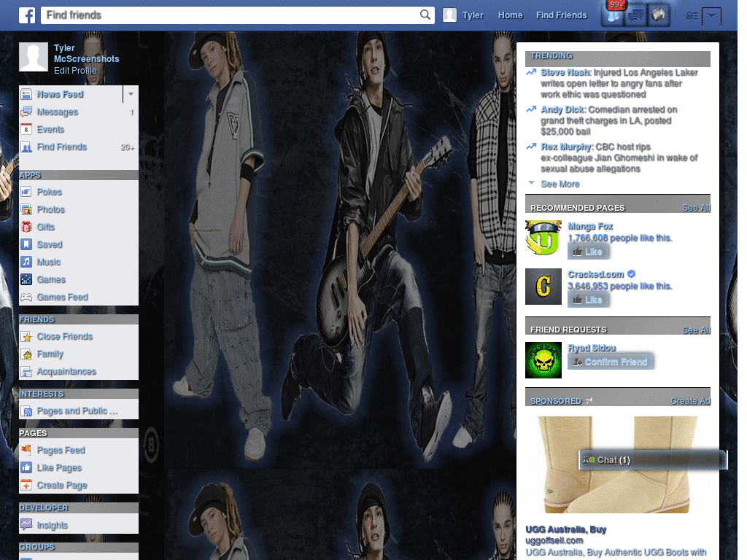Screen dimensions: 747x560
Task: Confirm Ryad Sidou friend request
Action: [611, 362]
